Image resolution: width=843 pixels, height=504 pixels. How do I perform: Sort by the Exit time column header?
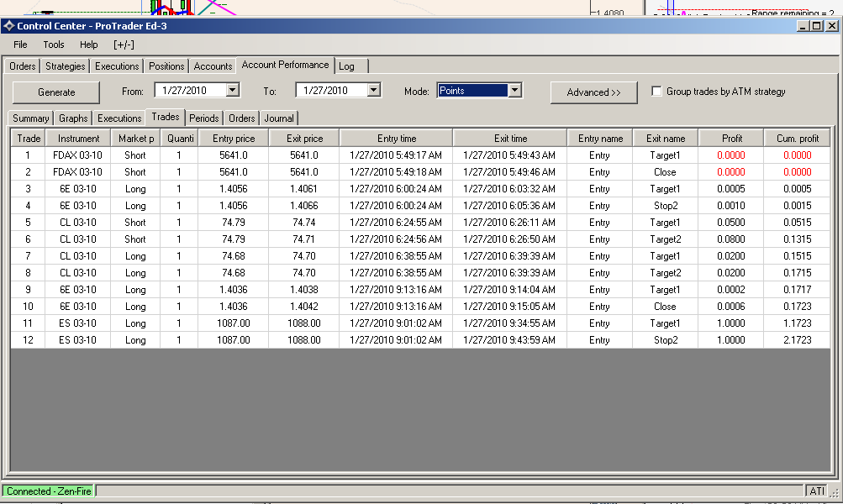511,139
